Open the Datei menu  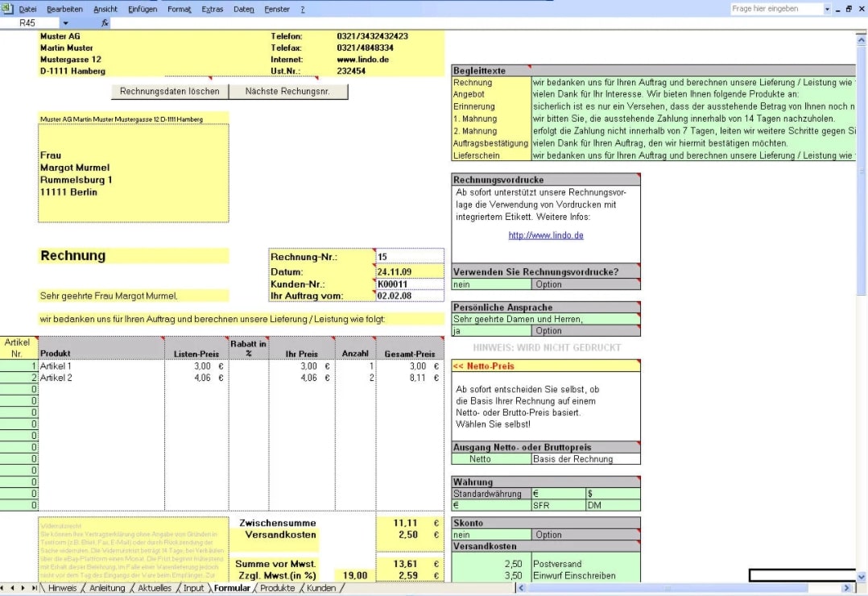(27, 9)
